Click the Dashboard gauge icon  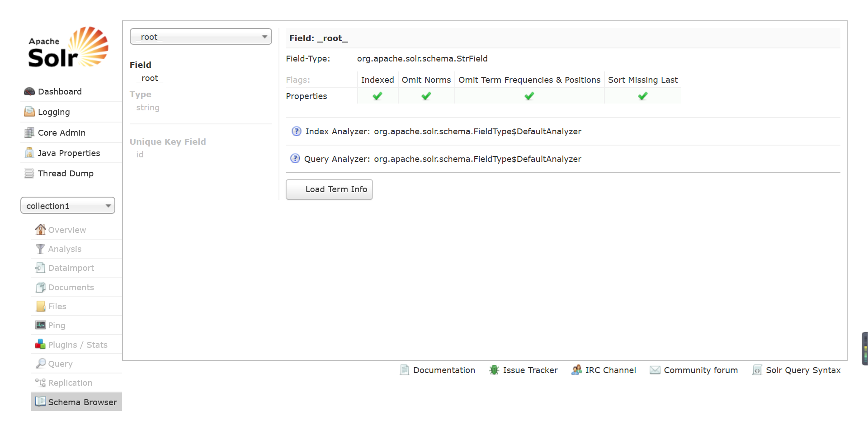pos(29,91)
